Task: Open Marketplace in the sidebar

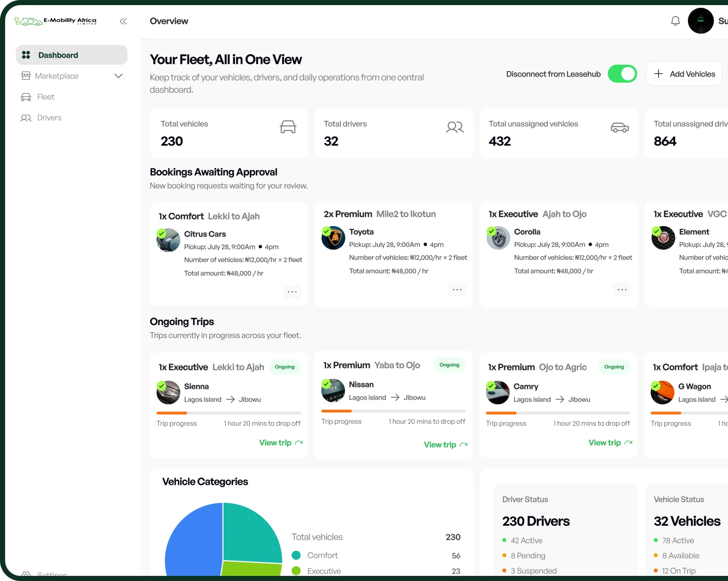Action: coord(57,76)
